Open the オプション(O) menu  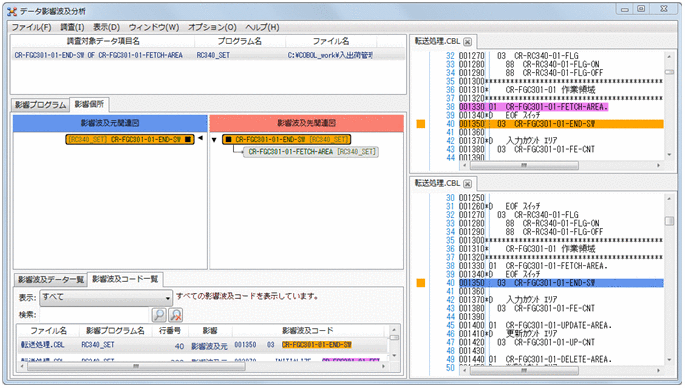(212, 27)
